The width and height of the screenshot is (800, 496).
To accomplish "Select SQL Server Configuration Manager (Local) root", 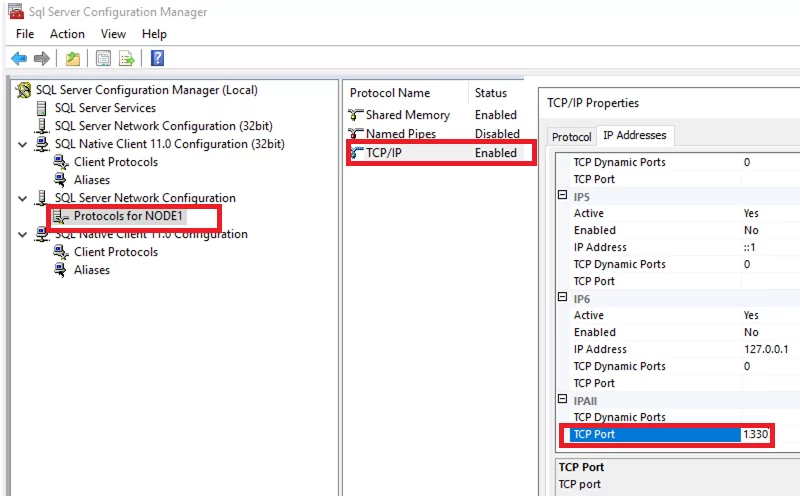I will (146, 90).
